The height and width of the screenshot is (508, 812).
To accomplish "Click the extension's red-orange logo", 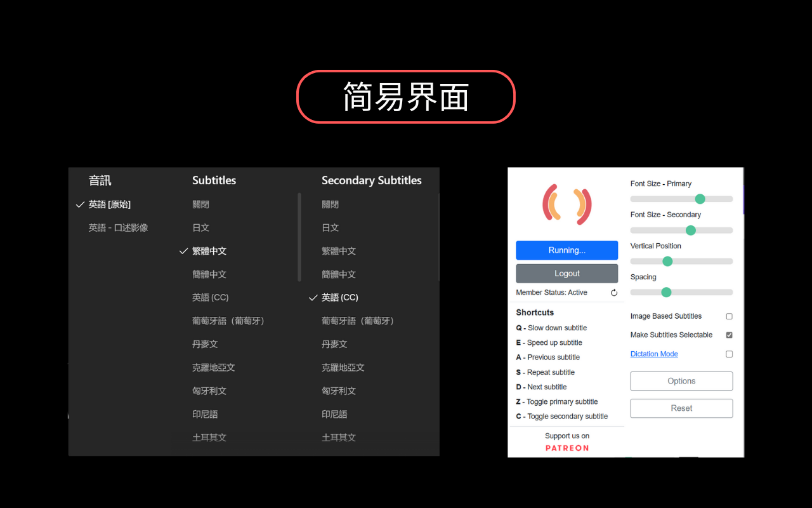I will [567, 205].
